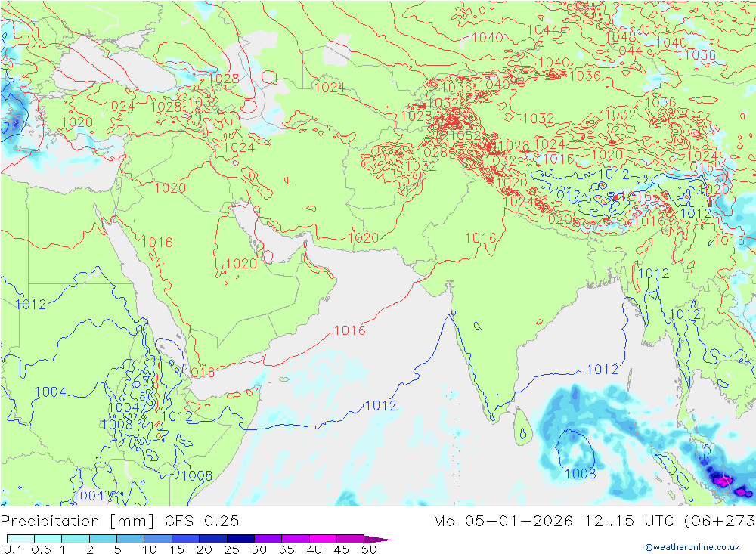Click the island of Sri Lanka
Viewport: 756px width, 554px height.
(522, 427)
